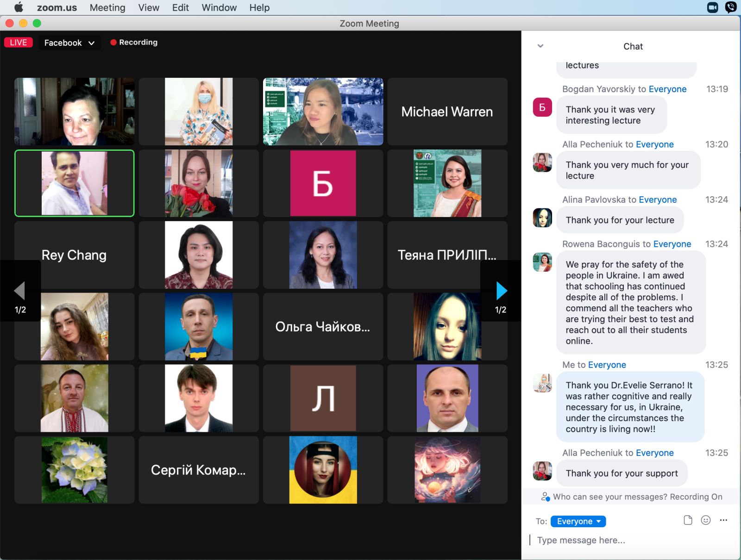The height and width of the screenshot is (560, 741).
Task: Go to next page of participants
Action: [501, 291]
